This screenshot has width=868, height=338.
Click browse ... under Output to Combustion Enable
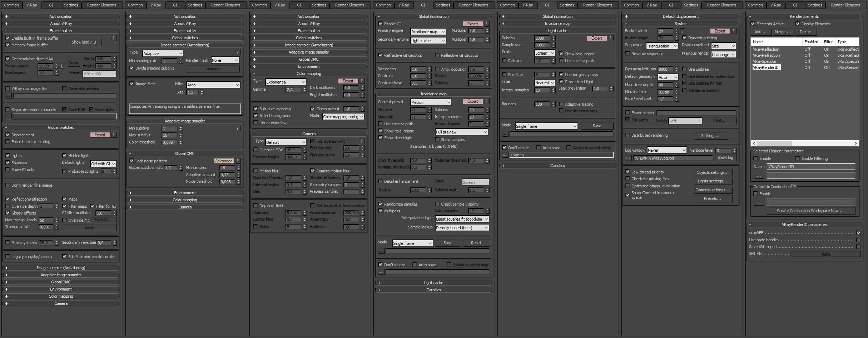tap(759, 202)
